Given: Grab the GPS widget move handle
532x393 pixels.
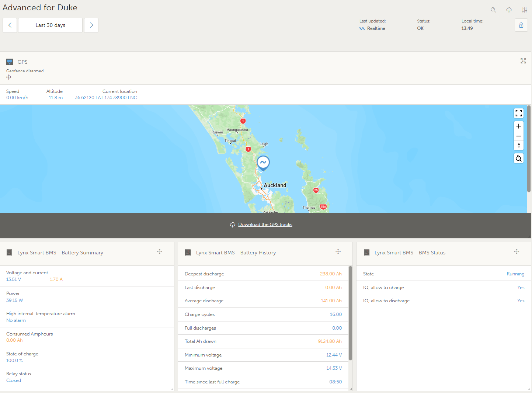Looking at the screenshot, I should [x=9, y=77].
